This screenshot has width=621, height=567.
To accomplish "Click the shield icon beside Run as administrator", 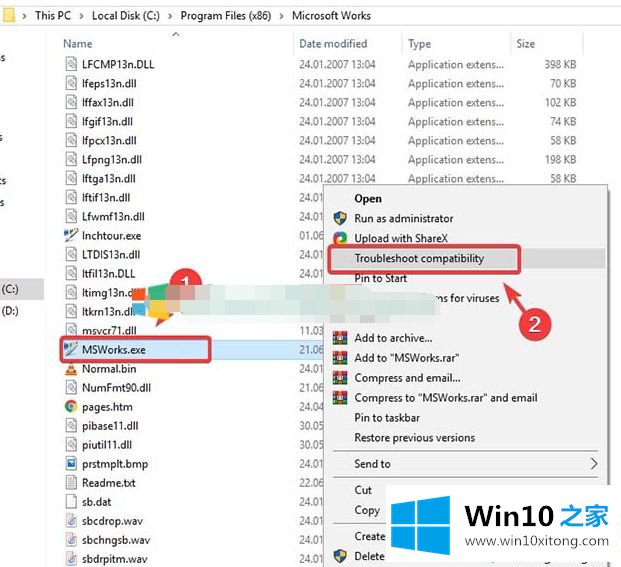I will coord(340,218).
